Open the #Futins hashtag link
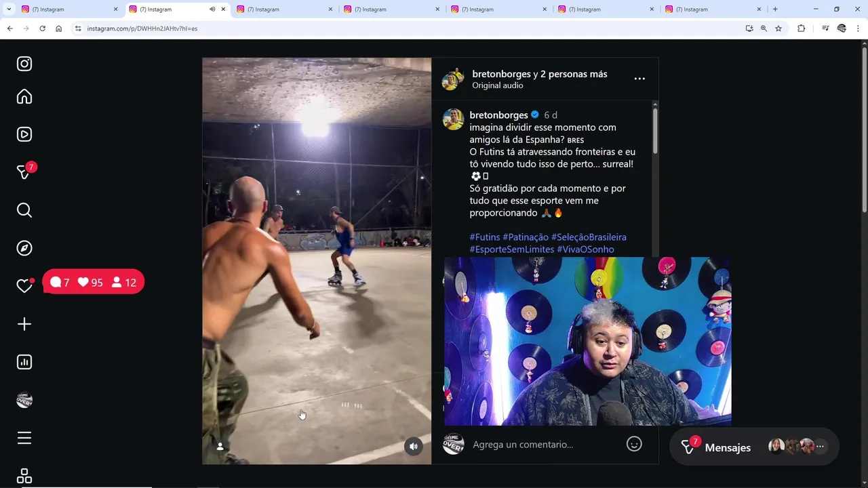 (485, 237)
